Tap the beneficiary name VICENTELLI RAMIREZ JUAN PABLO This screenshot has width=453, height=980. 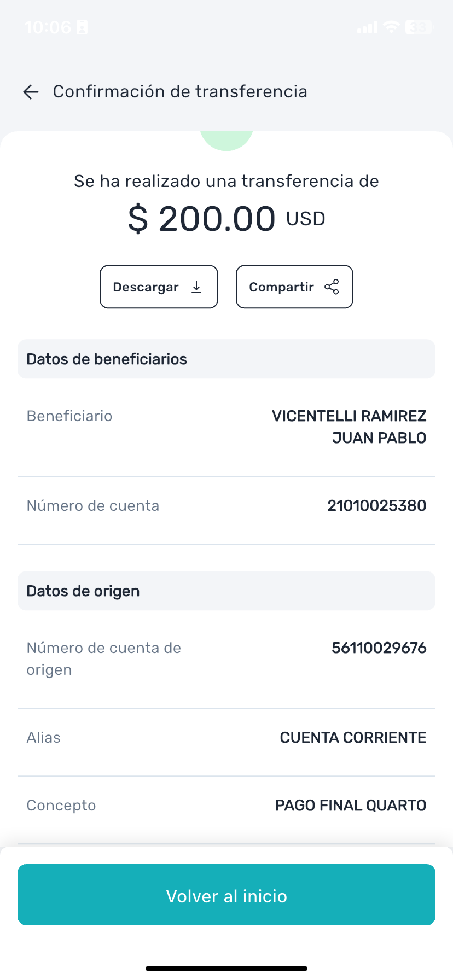(349, 427)
